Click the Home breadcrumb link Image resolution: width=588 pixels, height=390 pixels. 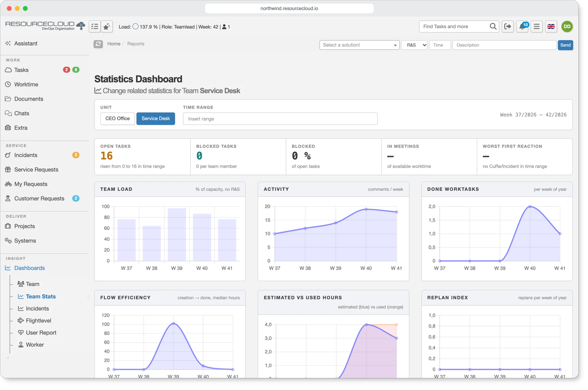(x=114, y=44)
